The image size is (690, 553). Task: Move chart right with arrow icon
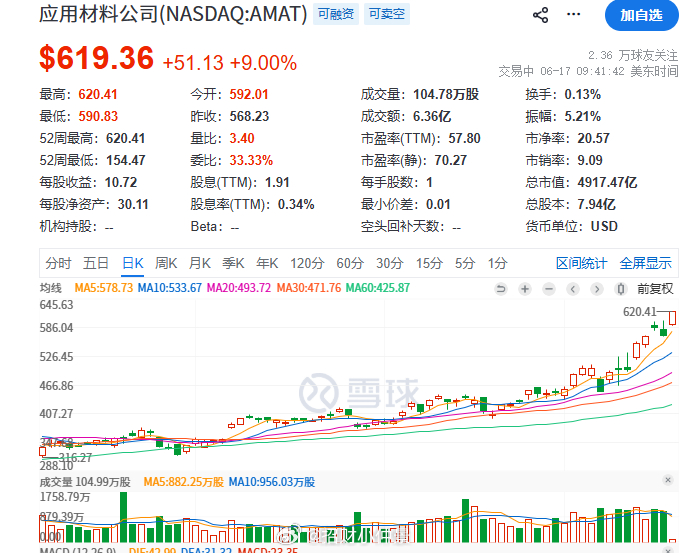click(x=597, y=289)
